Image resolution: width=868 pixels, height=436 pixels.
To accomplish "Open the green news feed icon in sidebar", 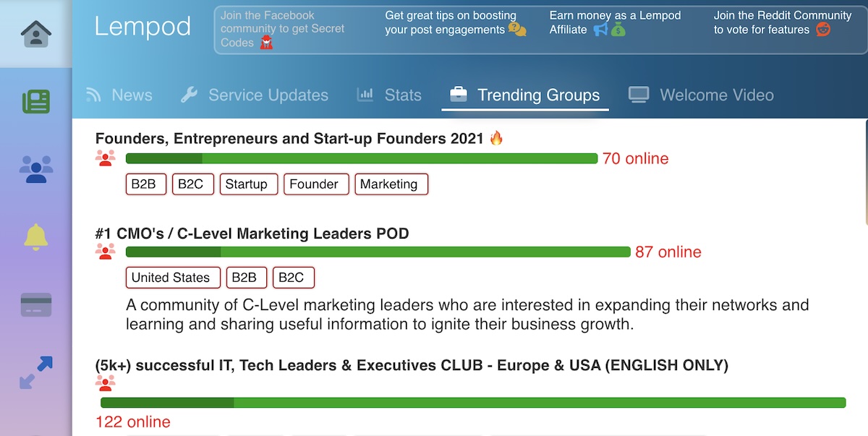I will coord(36,101).
